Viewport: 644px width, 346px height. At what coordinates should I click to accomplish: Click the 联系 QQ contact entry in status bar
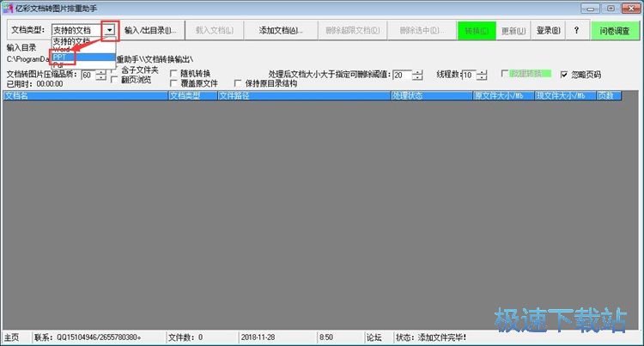pos(87,337)
